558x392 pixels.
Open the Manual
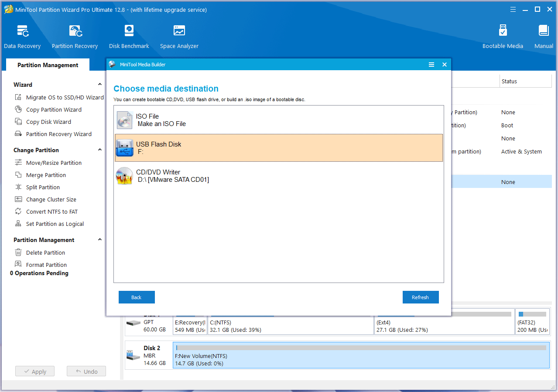pos(544,37)
